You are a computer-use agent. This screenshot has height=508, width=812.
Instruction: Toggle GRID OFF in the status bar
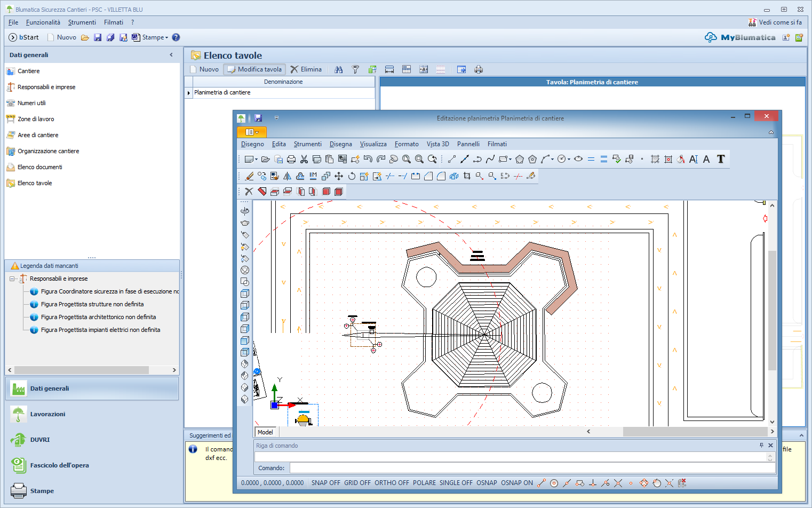tap(357, 483)
